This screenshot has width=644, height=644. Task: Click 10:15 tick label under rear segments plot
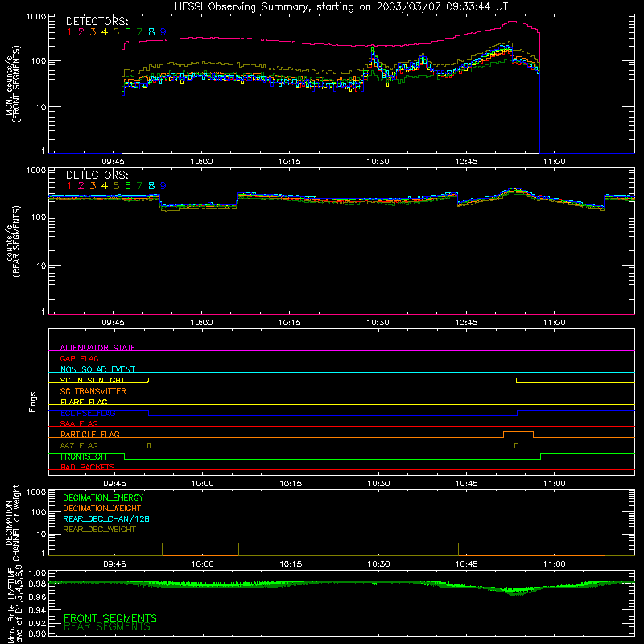pyautogui.click(x=290, y=323)
